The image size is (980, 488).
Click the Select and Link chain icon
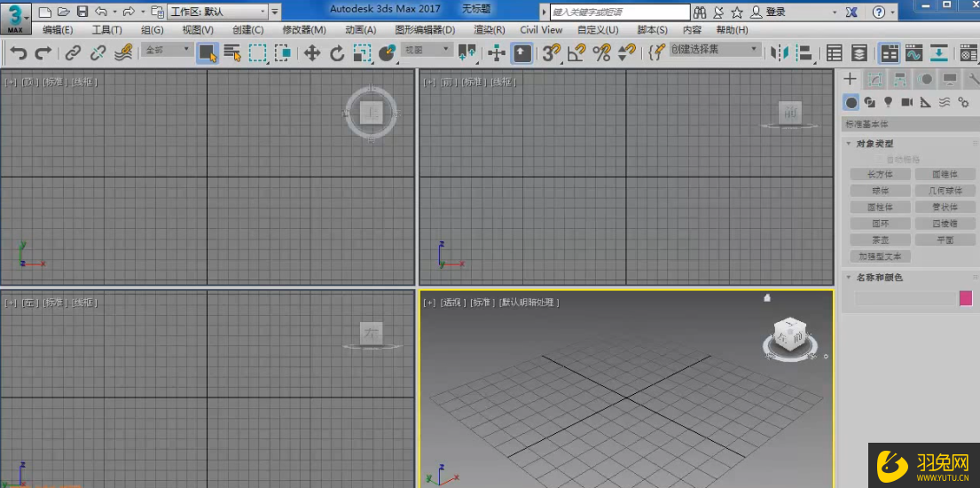point(74,53)
